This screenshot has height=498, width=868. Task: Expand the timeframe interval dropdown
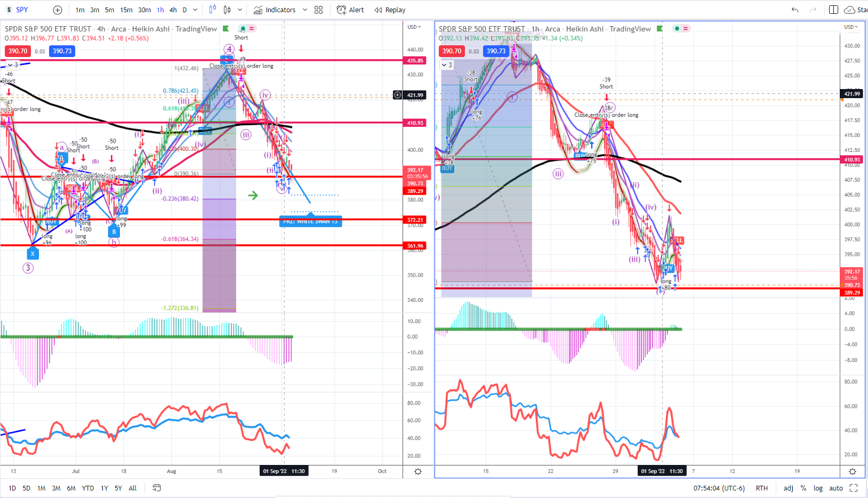(195, 10)
